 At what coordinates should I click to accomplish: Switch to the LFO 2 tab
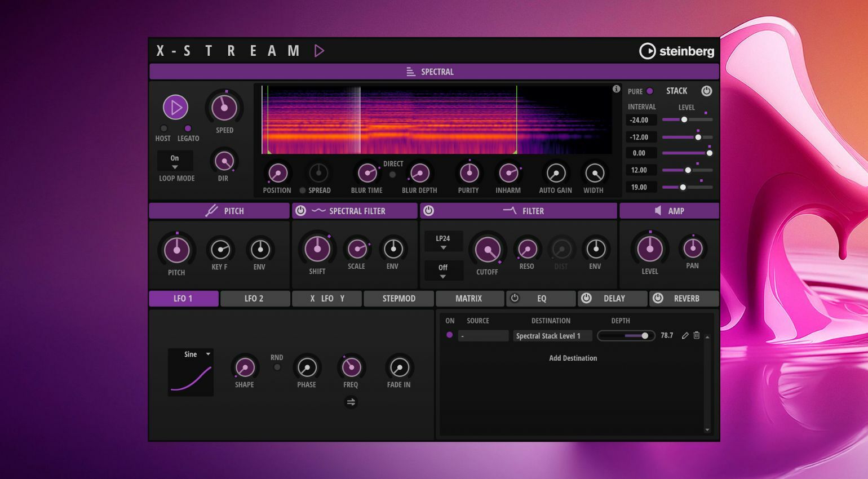255,299
